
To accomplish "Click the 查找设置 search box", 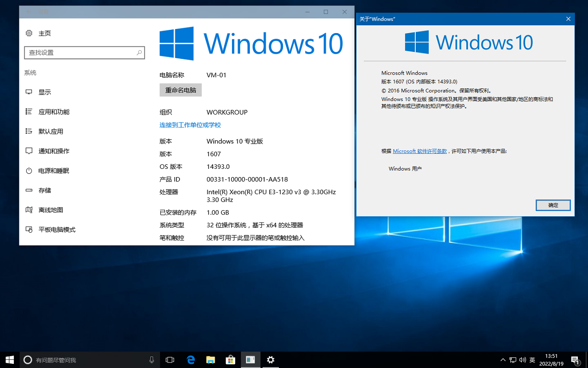I will pyautogui.click(x=85, y=52).
